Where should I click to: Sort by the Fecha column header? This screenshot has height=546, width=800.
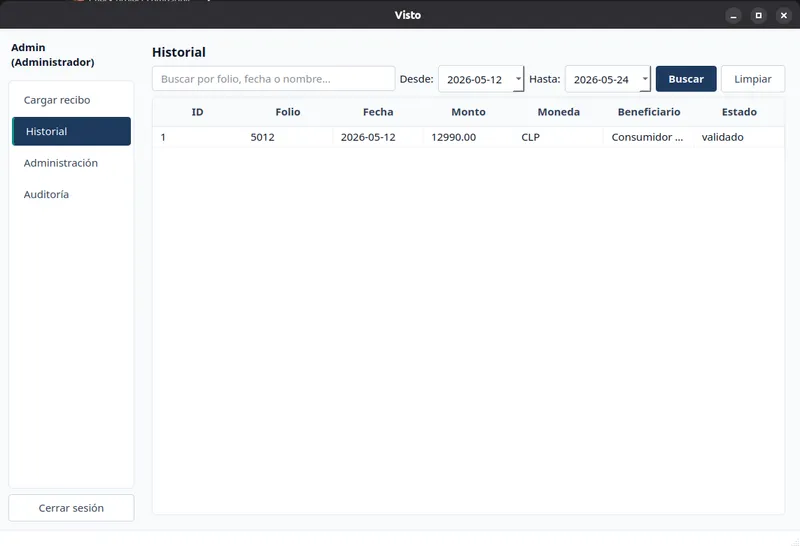click(x=378, y=112)
